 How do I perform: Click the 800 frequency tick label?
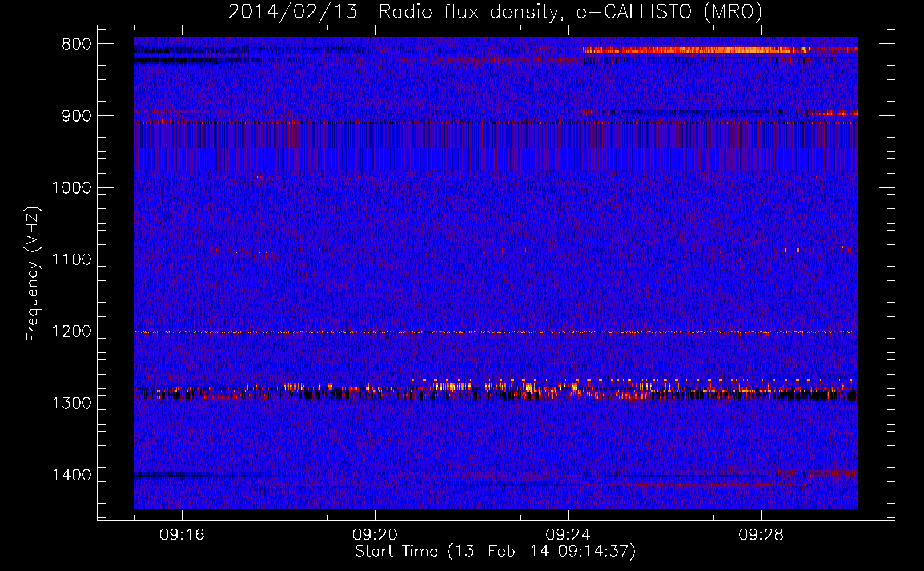coord(77,45)
